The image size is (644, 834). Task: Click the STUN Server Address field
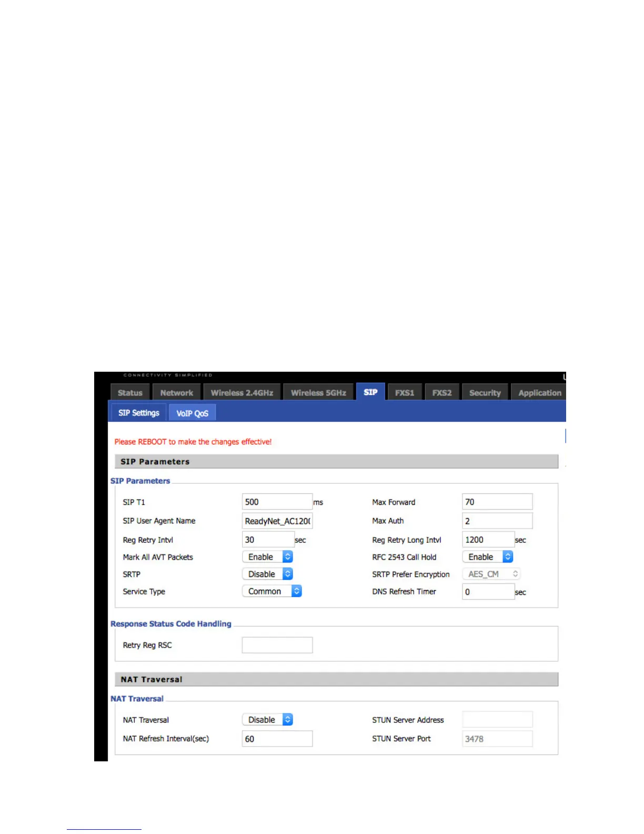(497, 720)
